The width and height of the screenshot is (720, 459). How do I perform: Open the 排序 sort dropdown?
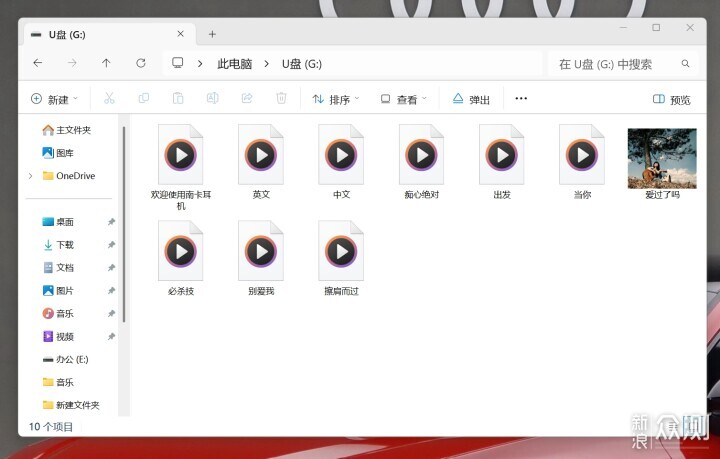(x=336, y=99)
